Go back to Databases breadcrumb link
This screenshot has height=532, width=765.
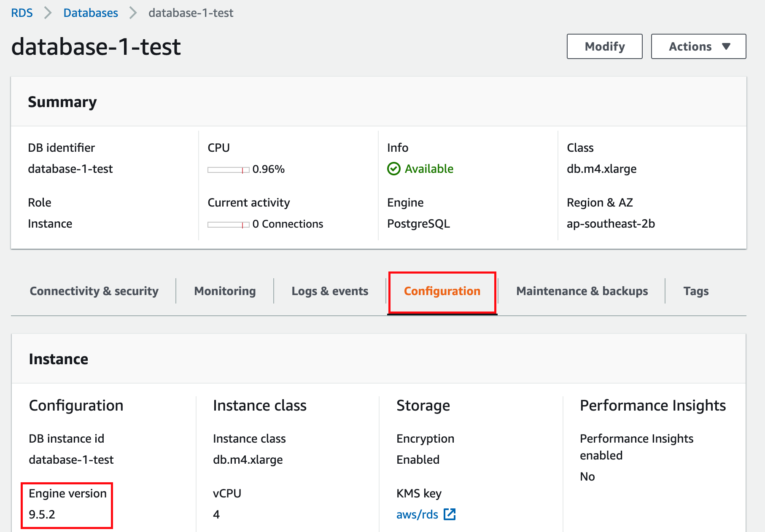click(x=91, y=13)
